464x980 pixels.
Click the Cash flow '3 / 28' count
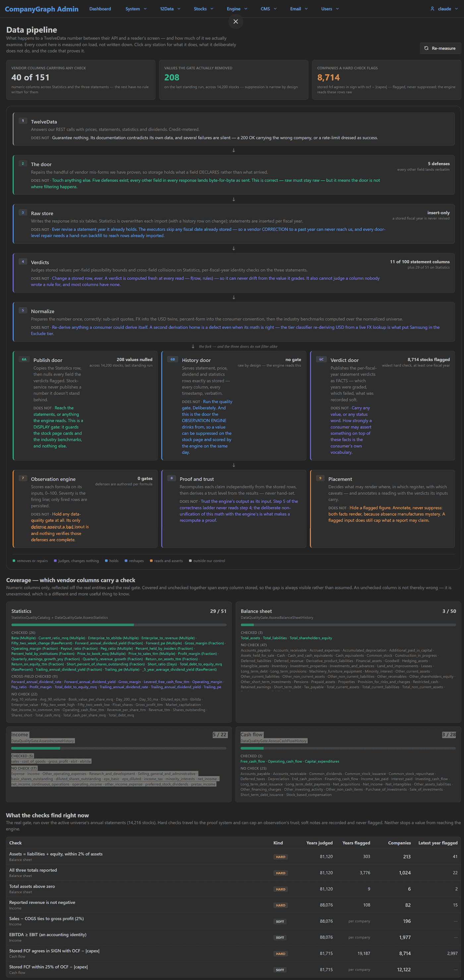[x=449, y=734]
